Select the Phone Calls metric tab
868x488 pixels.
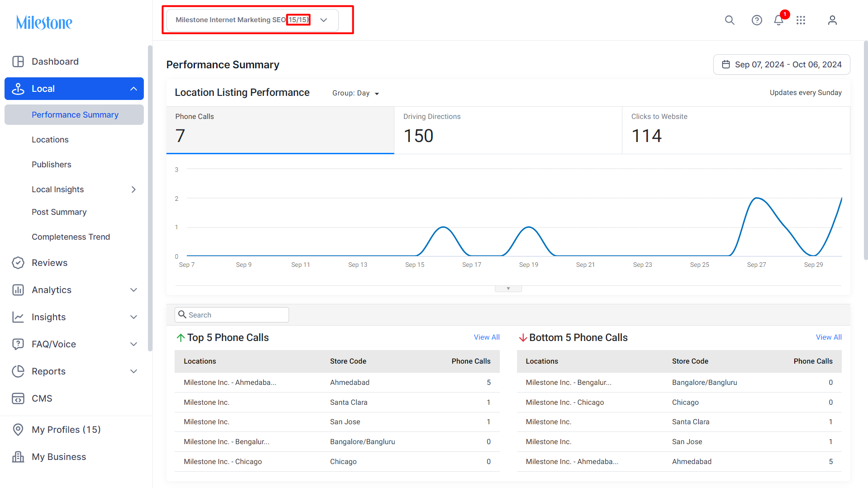point(280,130)
